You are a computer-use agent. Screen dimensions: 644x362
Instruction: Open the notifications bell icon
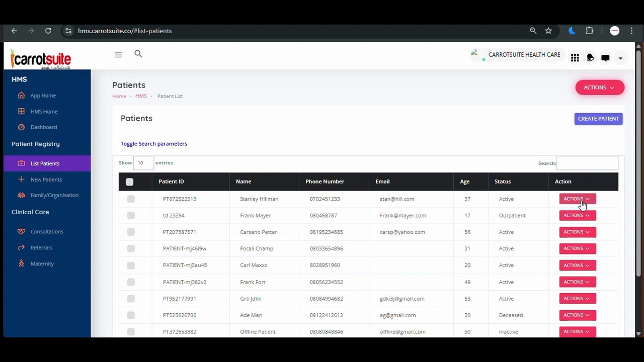pyautogui.click(x=591, y=58)
